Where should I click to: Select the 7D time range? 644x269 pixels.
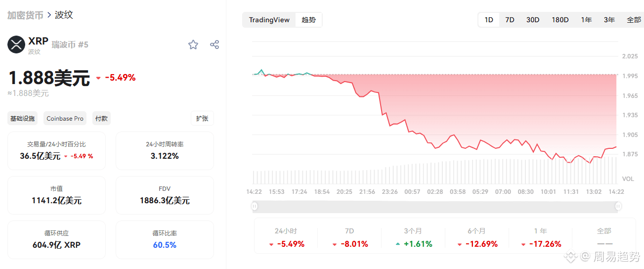(x=510, y=20)
